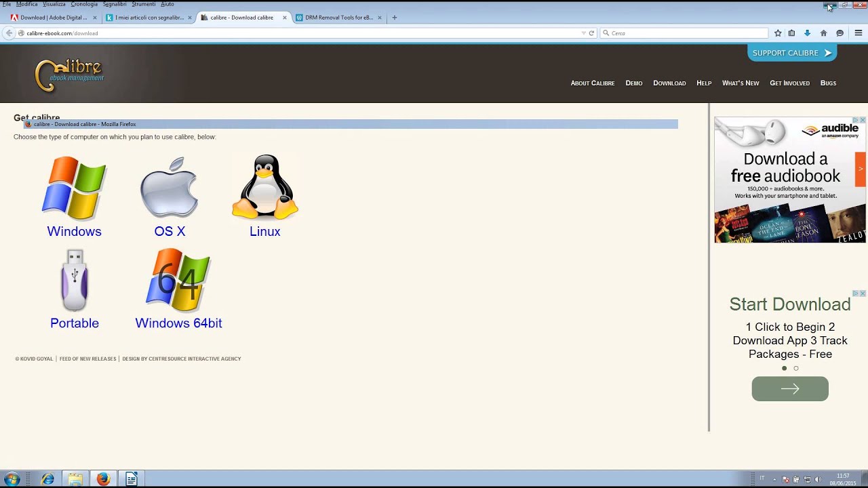The height and width of the screenshot is (488, 868).
Task: Open a new tab with plus button
Action: point(395,18)
